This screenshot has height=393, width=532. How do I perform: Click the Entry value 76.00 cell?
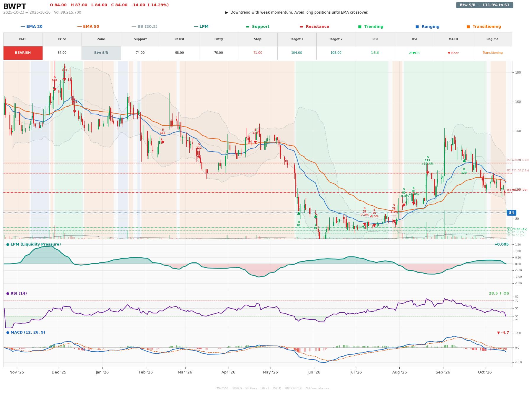[x=219, y=53]
